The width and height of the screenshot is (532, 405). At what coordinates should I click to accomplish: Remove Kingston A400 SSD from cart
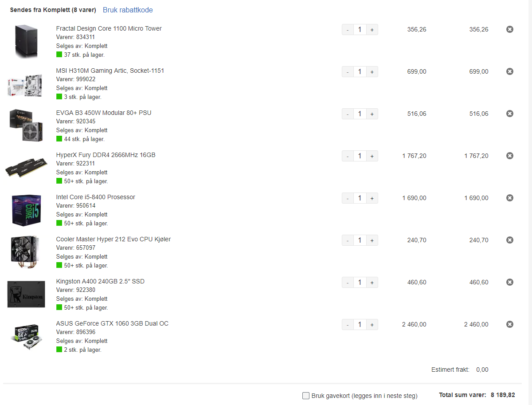(x=510, y=282)
